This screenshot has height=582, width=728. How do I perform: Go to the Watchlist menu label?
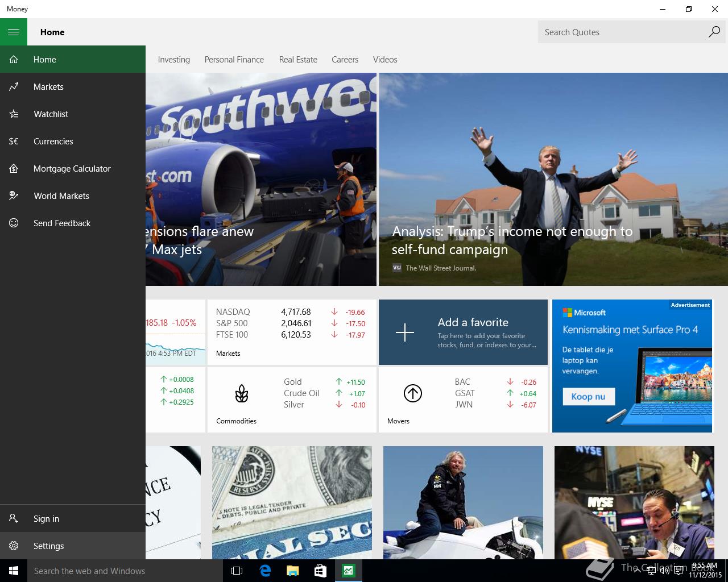click(x=51, y=114)
